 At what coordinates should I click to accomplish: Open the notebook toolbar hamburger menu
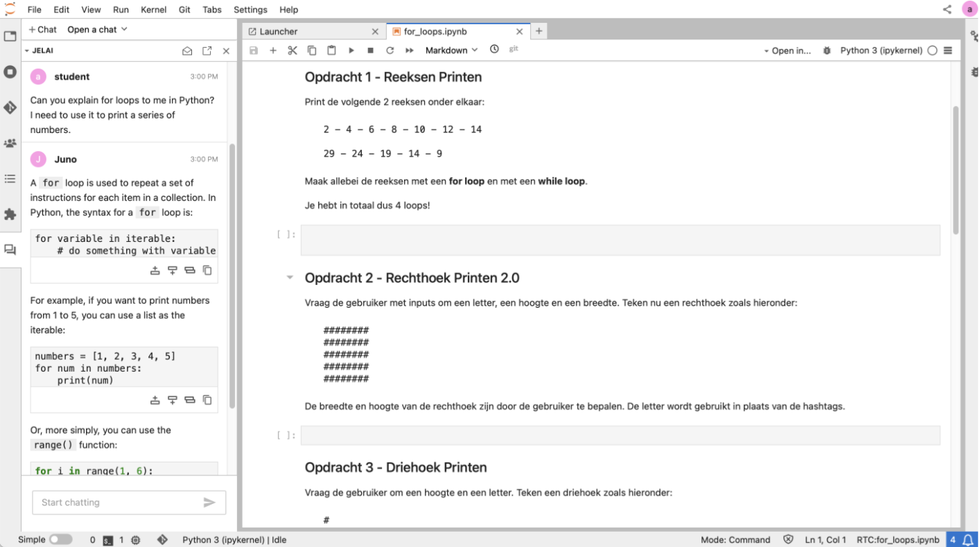point(948,51)
